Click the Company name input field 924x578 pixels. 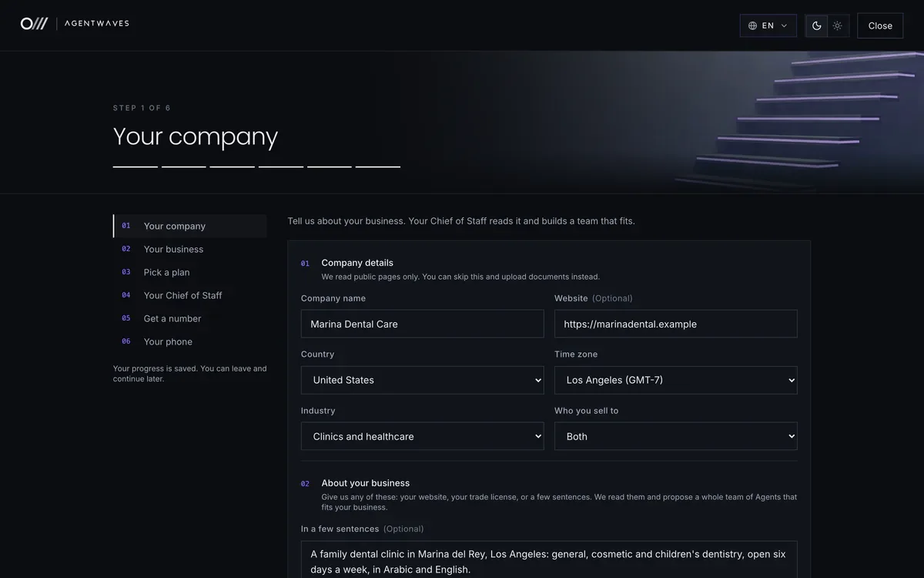tap(422, 324)
